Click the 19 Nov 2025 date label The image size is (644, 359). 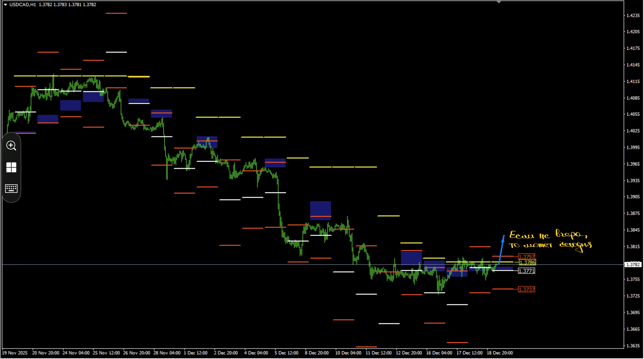click(x=15, y=353)
